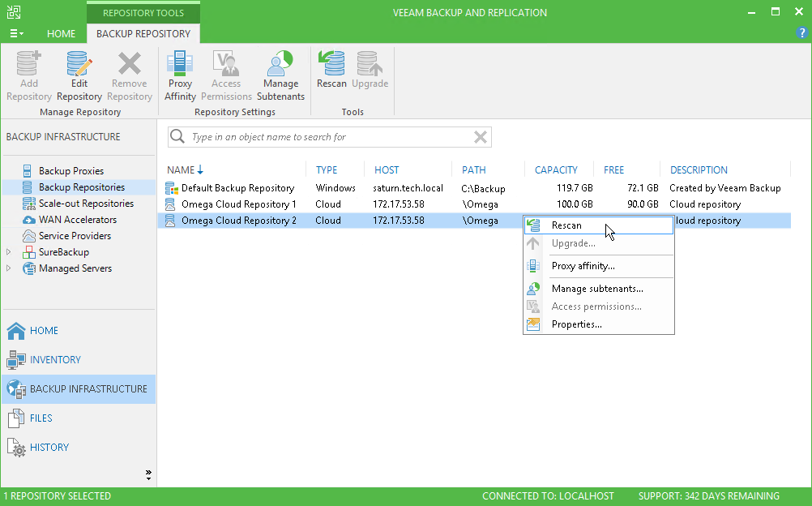The width and height of the screenshot is (812, 506).
Task: Select the Managed Servers tree icon
Action: click(x=29, y=268)
